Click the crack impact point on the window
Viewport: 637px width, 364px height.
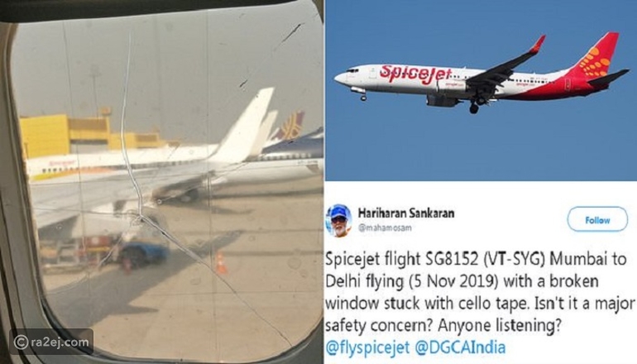(141, 217)
